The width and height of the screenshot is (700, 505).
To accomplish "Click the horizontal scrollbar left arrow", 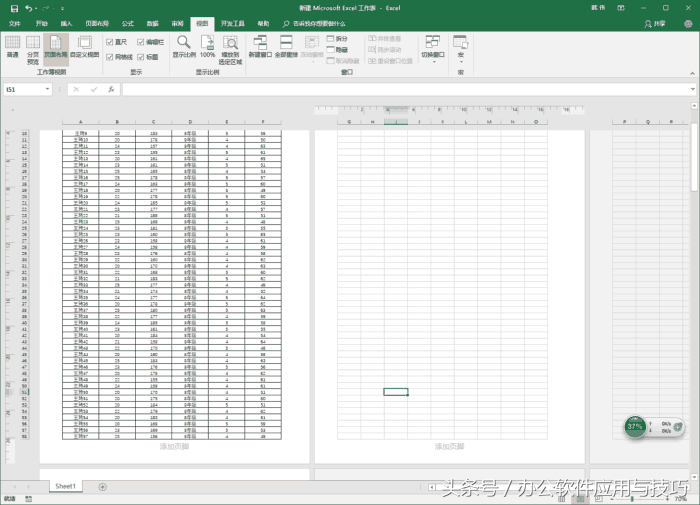I will coord(432,487).
